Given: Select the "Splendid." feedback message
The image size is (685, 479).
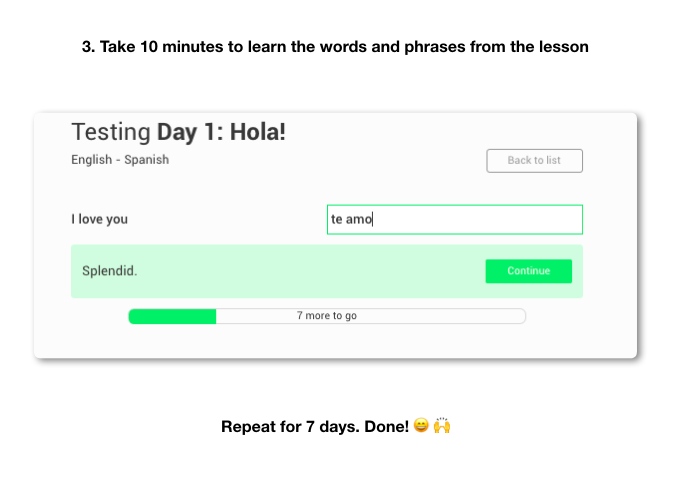Looking at the screenshot, I should (110, 271).
